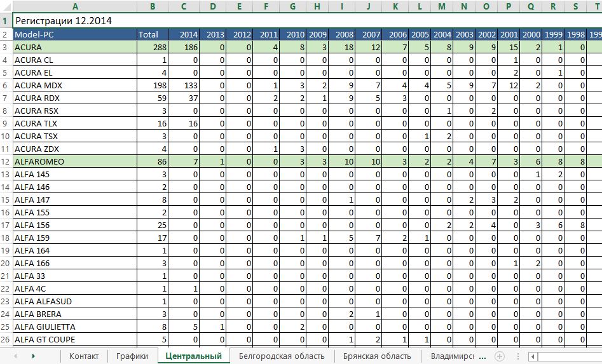Click the 'Model-PC' header cell
Viewport: 602px width, 364px height.
click(x=75, y=34)
